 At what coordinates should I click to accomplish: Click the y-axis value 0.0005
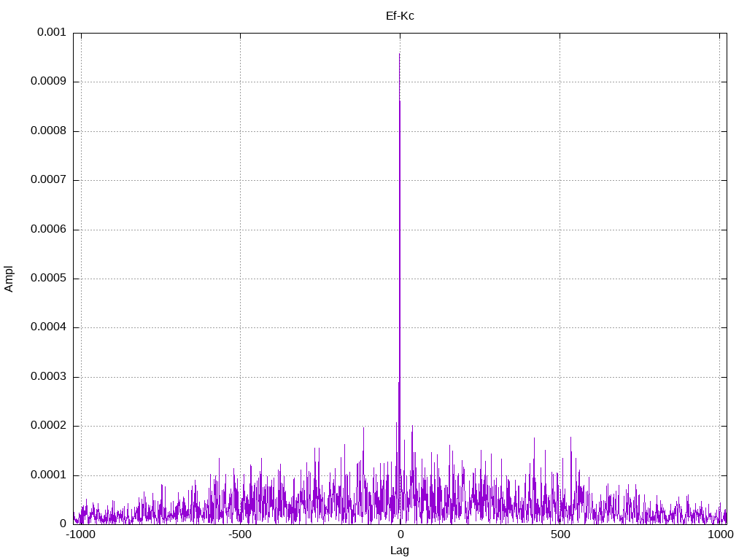point(48,278)
